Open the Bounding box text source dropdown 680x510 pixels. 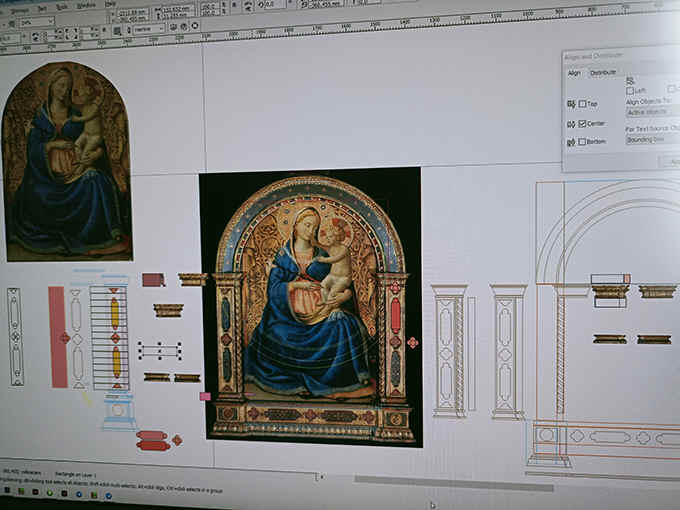[x=653, y=139]
